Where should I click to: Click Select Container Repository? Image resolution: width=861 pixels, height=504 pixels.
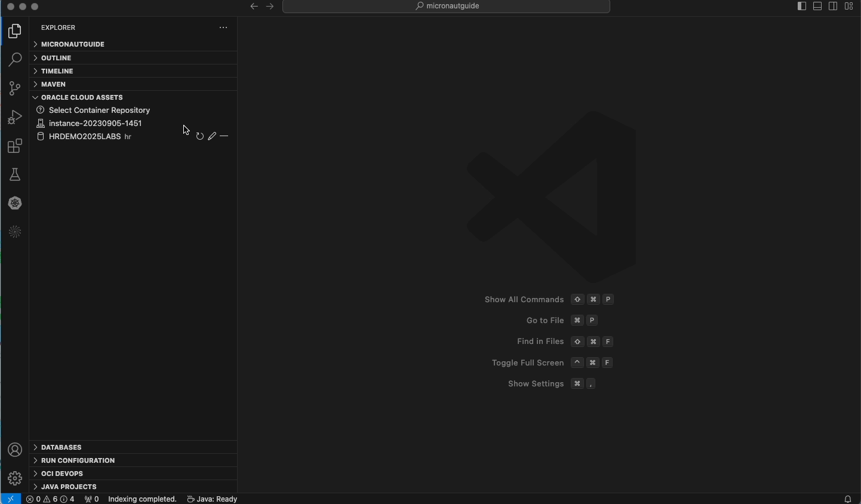[x=99, y=110]
